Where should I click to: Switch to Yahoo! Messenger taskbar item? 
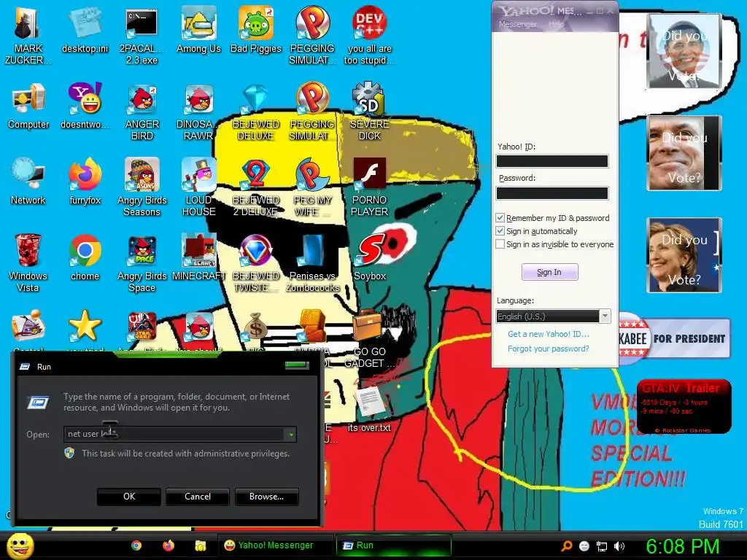[x=275, y=545]
